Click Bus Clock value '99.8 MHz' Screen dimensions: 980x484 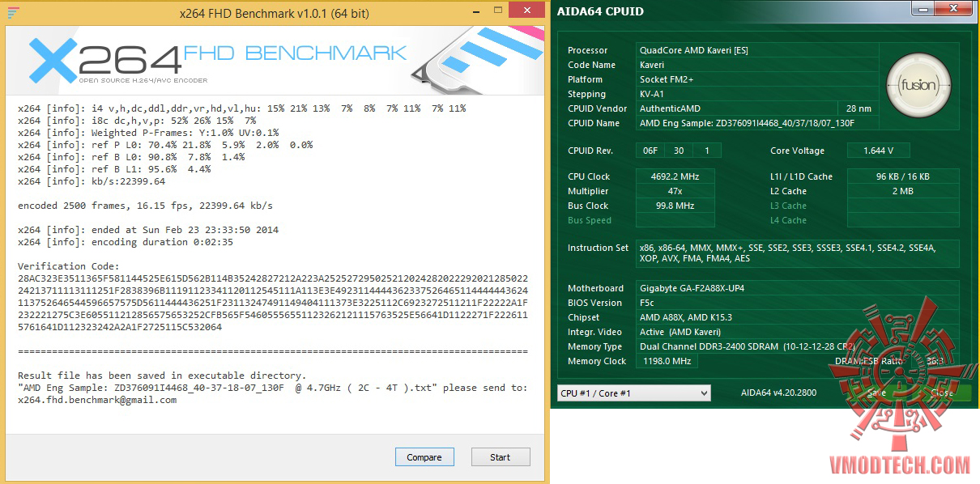click(x=675, y=206)
